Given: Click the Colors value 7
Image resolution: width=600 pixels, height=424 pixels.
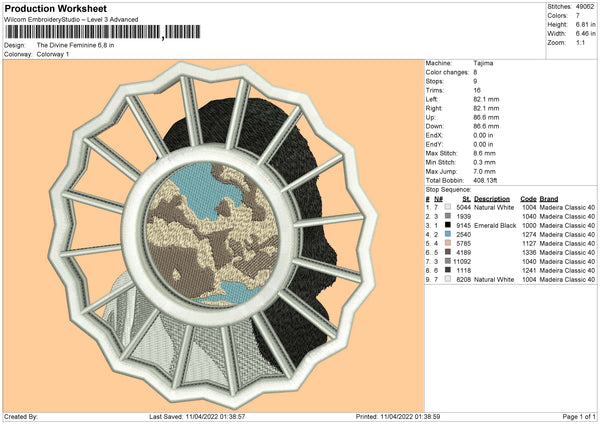Looking at the screenshot, I should [x=577, y=16].
